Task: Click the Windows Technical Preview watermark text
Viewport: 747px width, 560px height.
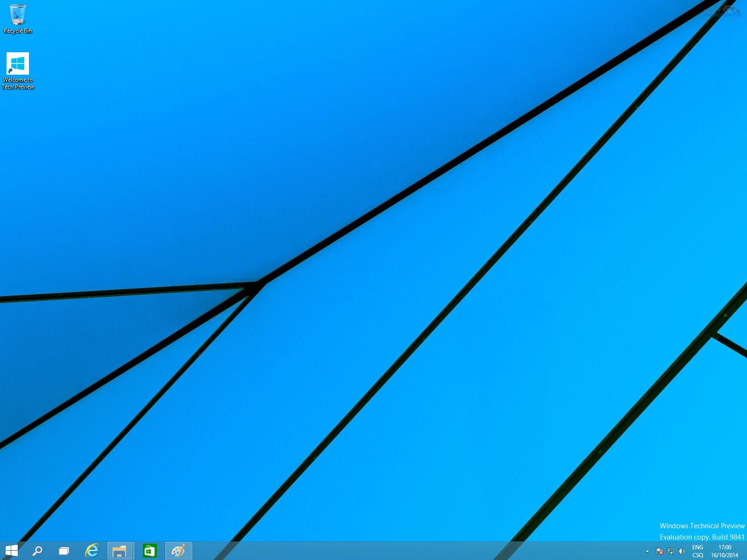Action: coord(697,525)
